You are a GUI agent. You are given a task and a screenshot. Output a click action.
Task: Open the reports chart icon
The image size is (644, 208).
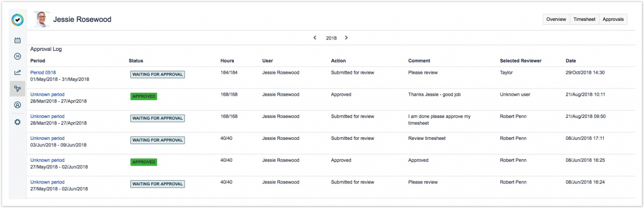point(17,72)
